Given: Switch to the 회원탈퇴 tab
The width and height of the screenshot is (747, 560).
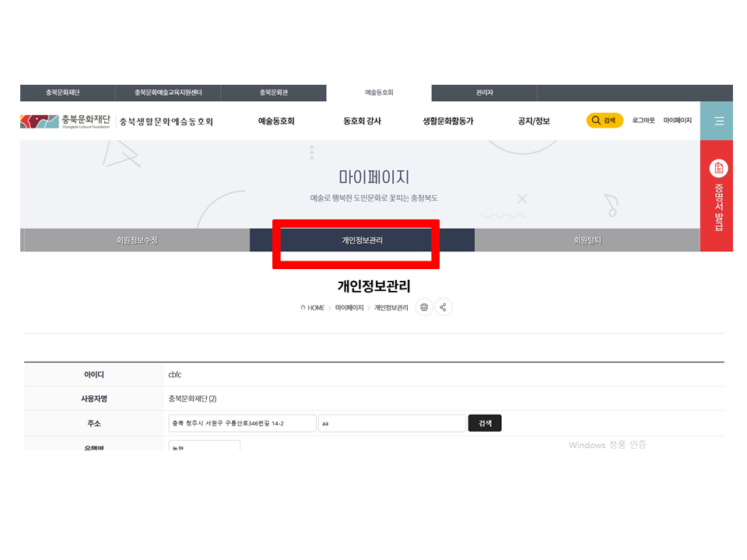Looking at the screenshot, I should click(x=587, y=240).
